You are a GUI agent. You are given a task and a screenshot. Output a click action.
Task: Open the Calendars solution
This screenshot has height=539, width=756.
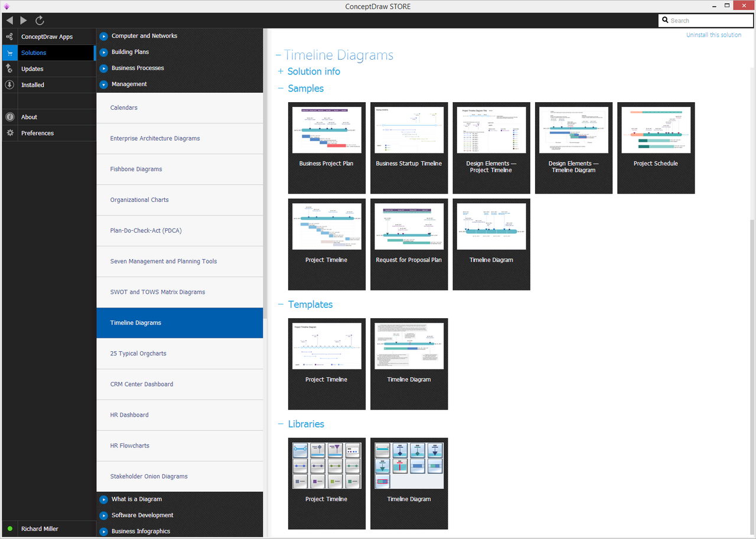click(180, 108)
